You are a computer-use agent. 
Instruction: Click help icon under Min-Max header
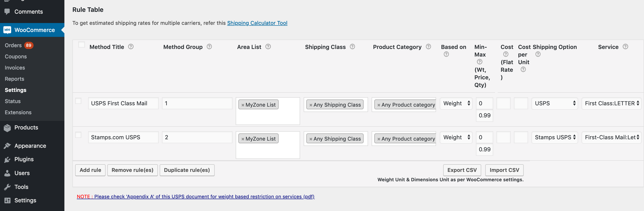click(x=479, y=62)
